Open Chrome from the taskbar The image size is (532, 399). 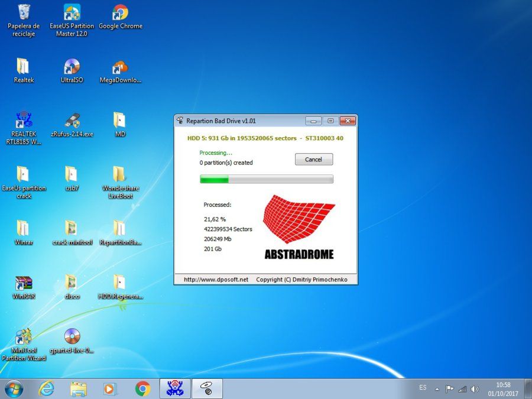(x=142, y=389)
